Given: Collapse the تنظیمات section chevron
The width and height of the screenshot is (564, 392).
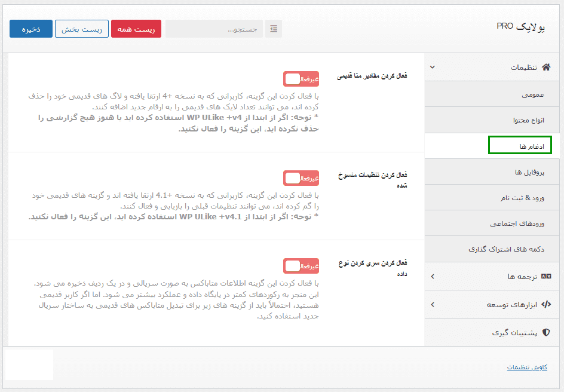Looking at the screenshot, I should (433, 68).
